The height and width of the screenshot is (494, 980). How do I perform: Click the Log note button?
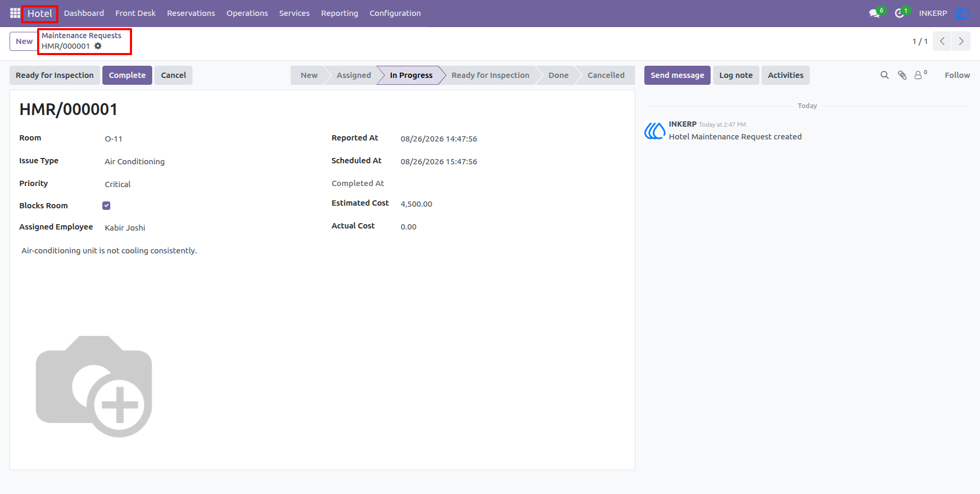pos(736,75)
